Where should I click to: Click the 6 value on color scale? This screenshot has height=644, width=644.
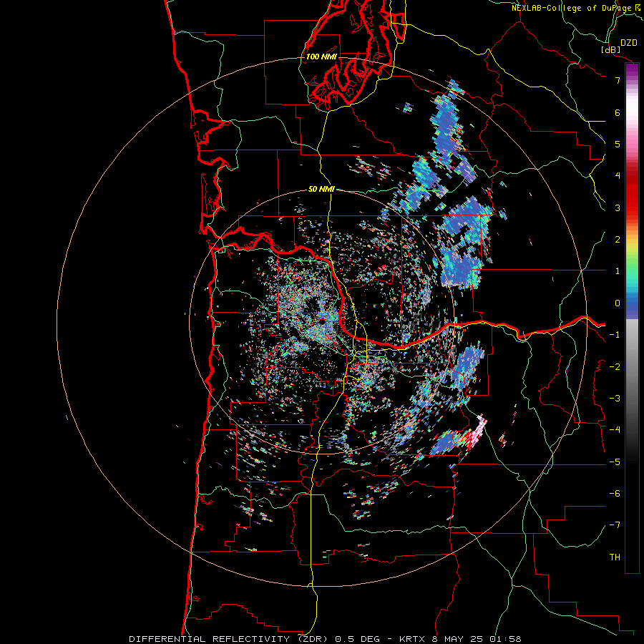click(x=618, y=112)
